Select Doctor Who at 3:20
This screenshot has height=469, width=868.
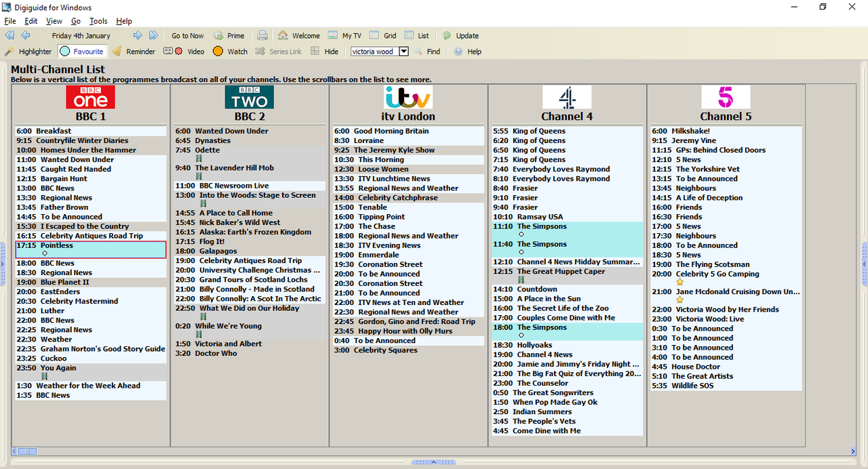(250, 353)
